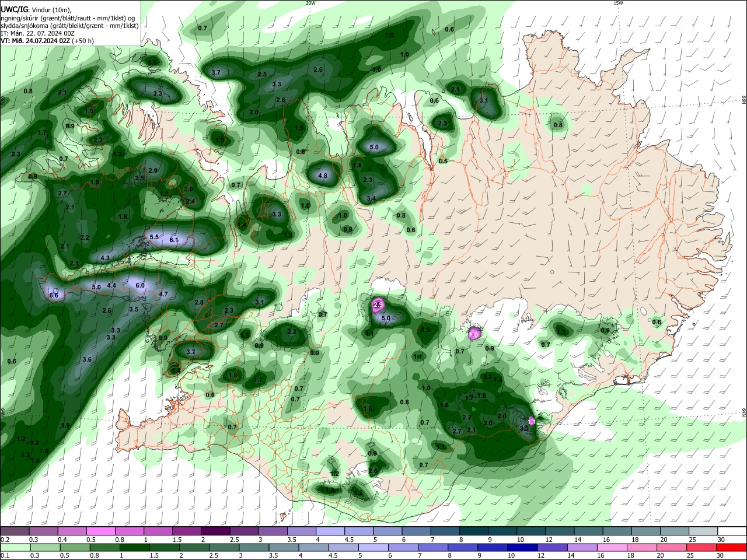Click the 5.5 value next to 6.1
This screenshot has height=560, width=747.
pos(155,237)
